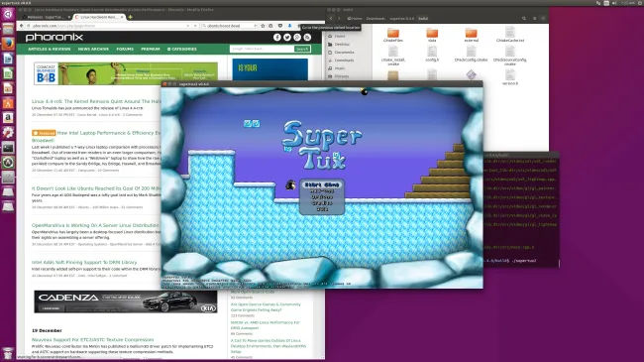Open the Linux 4.4-rc6 kernel article link
The image size is (644, 362).
pyautogui.click(x=96, y=101)
